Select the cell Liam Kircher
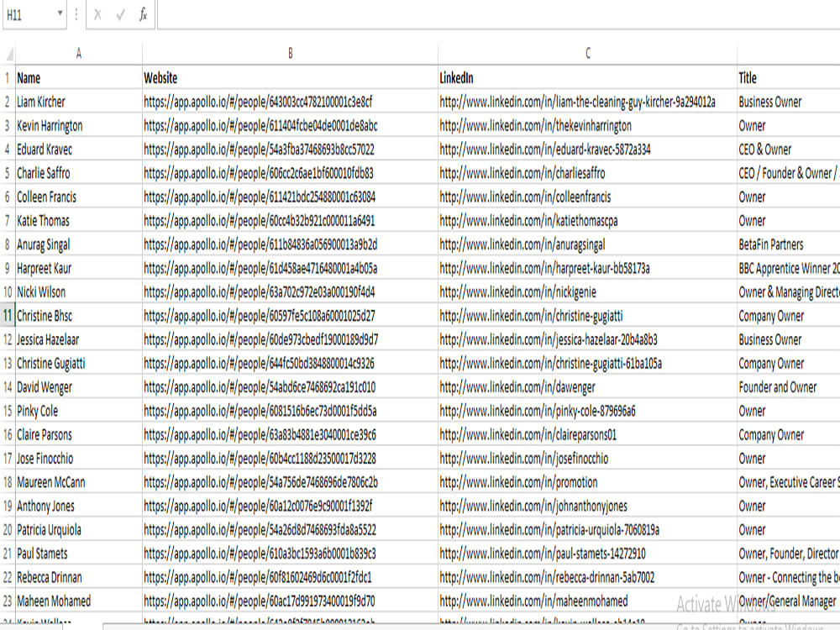The height and width of the screenshot is (630, 840). (x=79, y=102)
